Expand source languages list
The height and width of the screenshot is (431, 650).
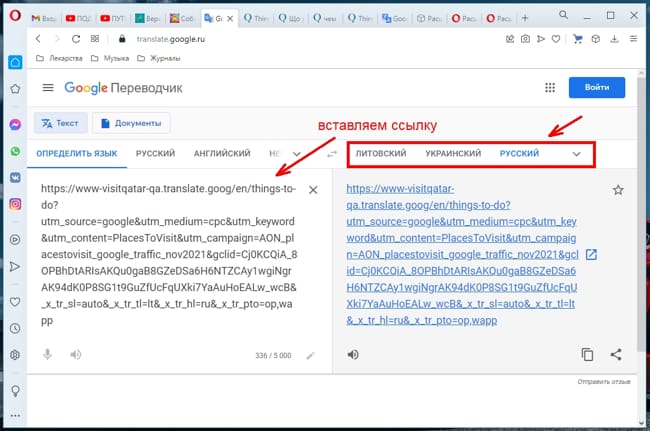pos(297,154)
